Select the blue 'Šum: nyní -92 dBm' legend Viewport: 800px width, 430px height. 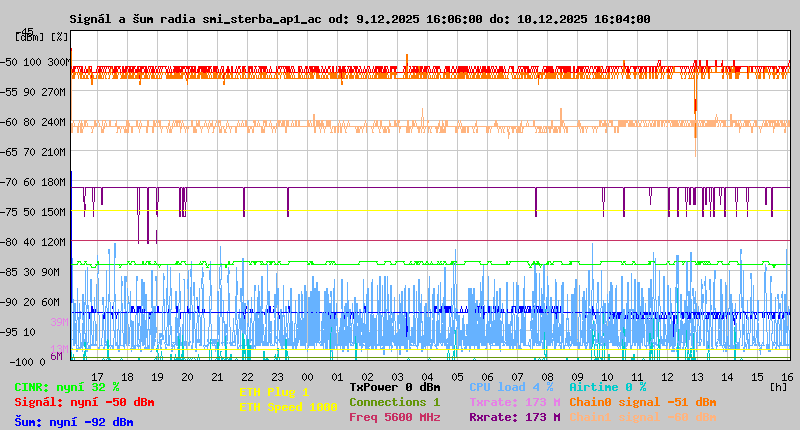click(x=74, y=422)
